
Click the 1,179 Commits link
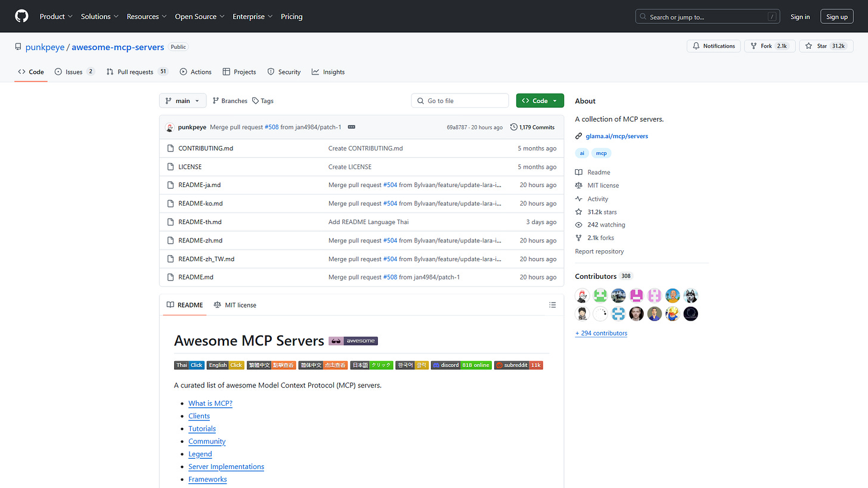(532, 128)
